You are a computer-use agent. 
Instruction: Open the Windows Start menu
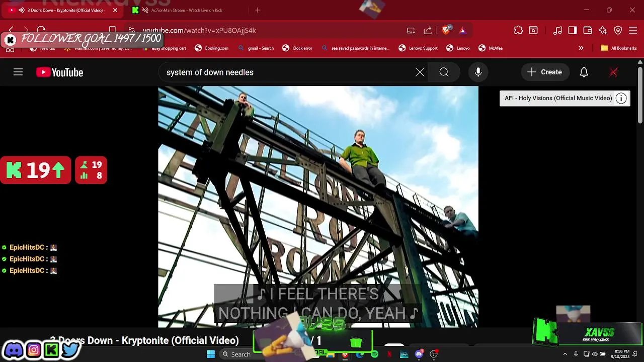[211, 354]
